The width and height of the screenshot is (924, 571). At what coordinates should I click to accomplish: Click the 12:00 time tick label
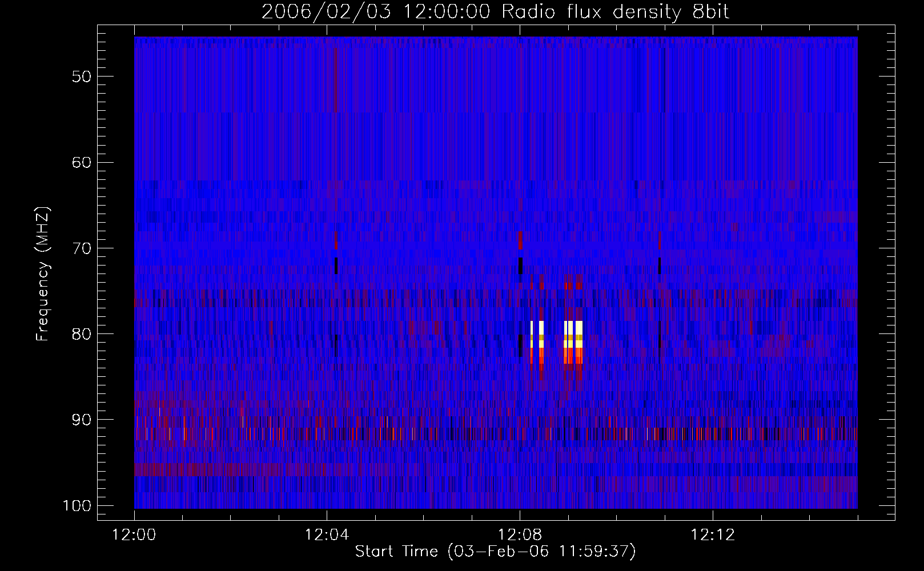coord(134,535)
